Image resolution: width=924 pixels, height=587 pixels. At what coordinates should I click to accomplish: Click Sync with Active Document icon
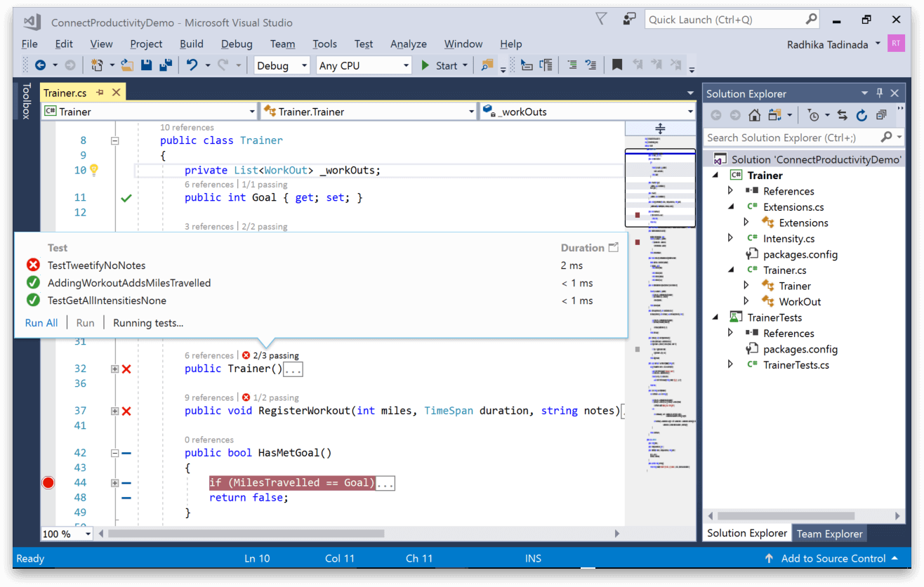[843, 117]
